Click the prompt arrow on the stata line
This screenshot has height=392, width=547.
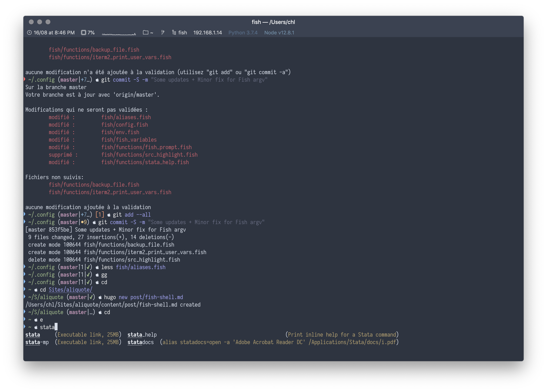coord(25,327)
